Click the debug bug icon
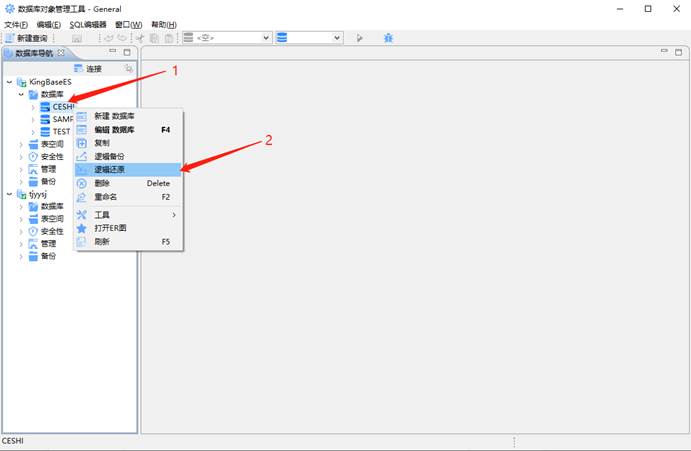 tap(388, 38)
